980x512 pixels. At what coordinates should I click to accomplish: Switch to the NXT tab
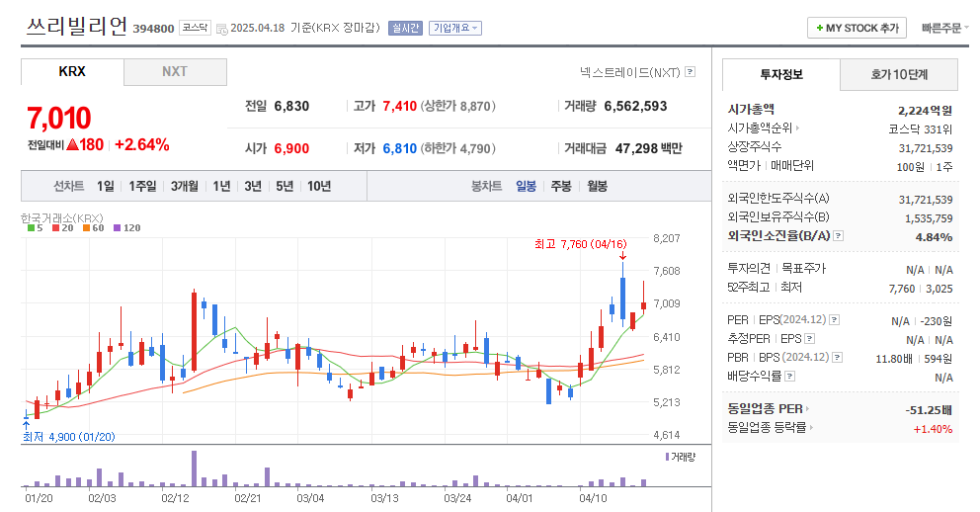click(175, 72)
